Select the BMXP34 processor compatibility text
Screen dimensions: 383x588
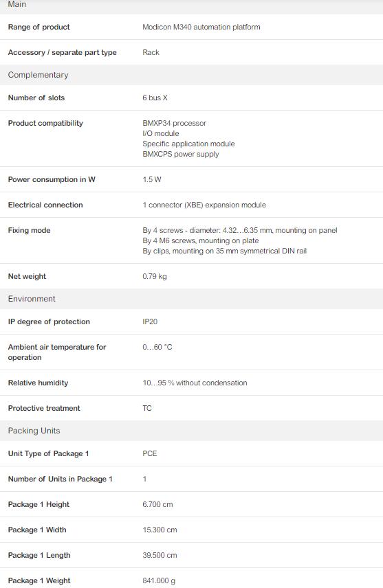click(x=174, y=123)
